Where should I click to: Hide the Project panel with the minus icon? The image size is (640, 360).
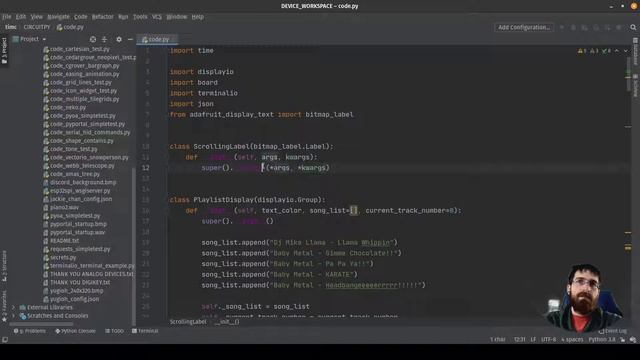coord(130,39)
